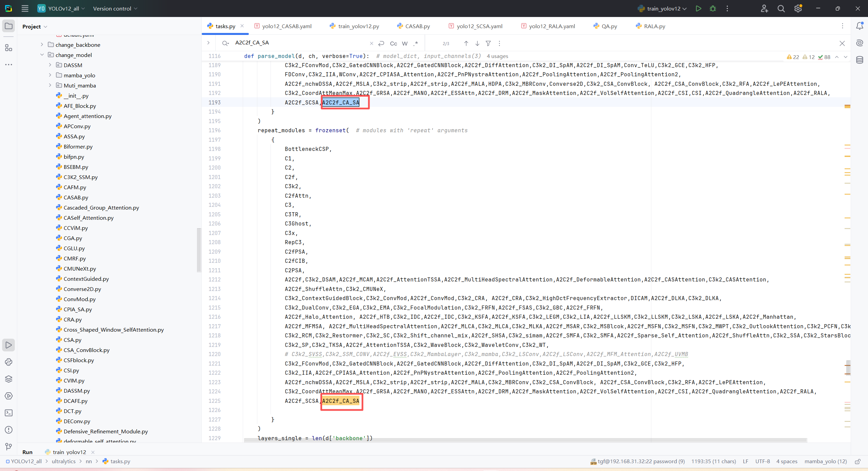Open the Python Packages tool window
Image resolution: width=868 pixels, height=471 pixels.
tap(8, 379)
